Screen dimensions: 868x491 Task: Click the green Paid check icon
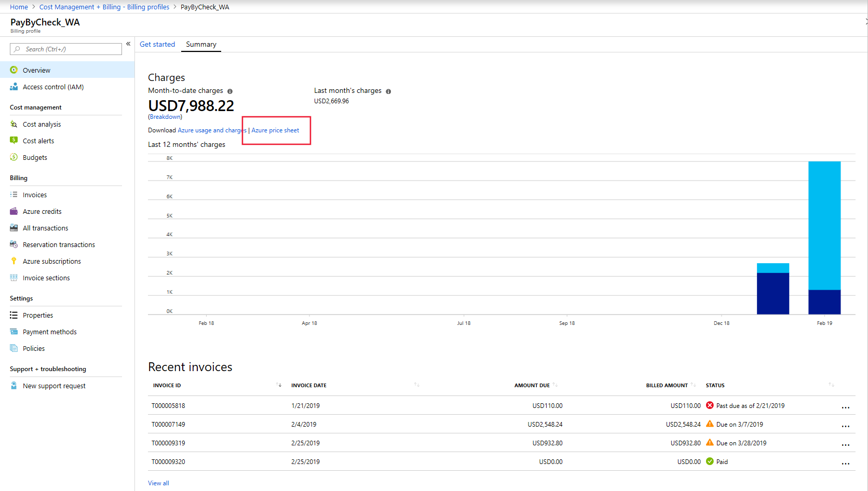pos(710,461)
